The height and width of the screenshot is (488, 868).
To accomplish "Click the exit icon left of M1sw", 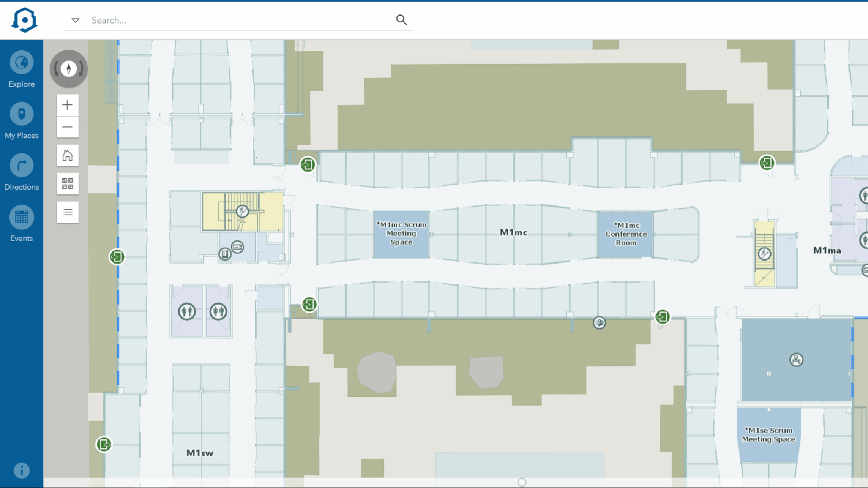I will (104, 444).
